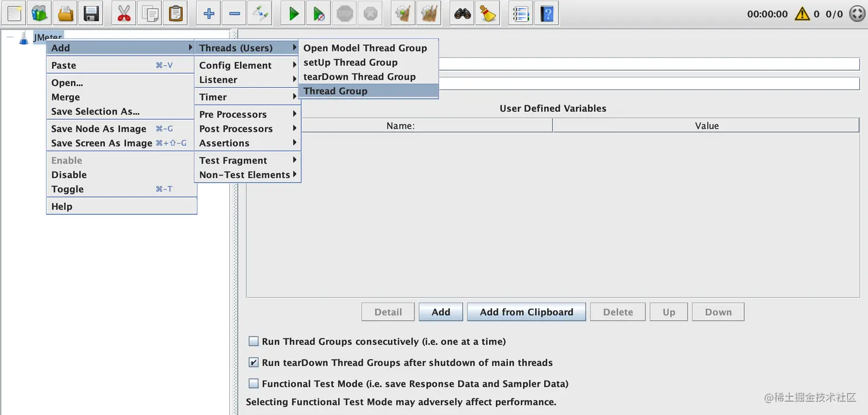The height and width of the screenshot is (415, 868).
Task: Expand Pre Processors submenu
Action: pyautogui.click(x=247, y=114)
